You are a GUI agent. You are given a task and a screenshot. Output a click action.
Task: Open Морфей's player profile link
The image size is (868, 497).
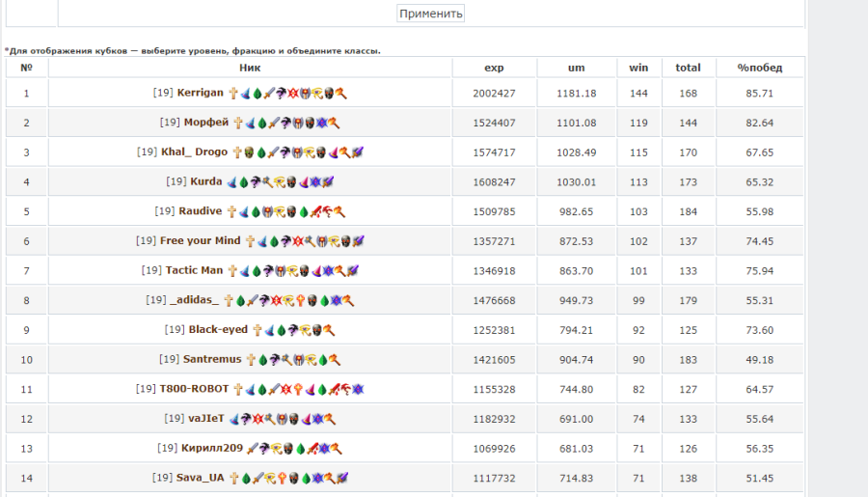[206, 122]
